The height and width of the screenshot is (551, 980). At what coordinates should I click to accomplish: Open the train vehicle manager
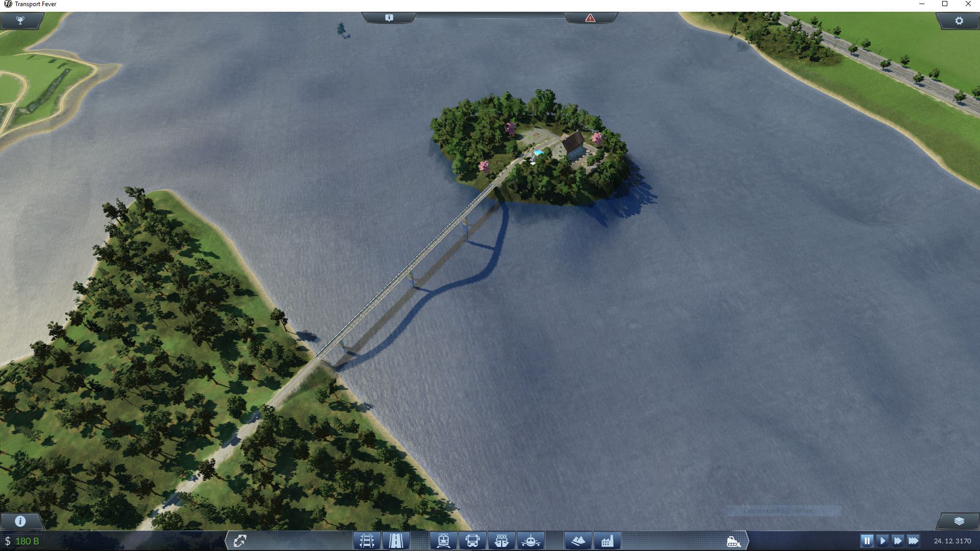(x=443, y=540)
